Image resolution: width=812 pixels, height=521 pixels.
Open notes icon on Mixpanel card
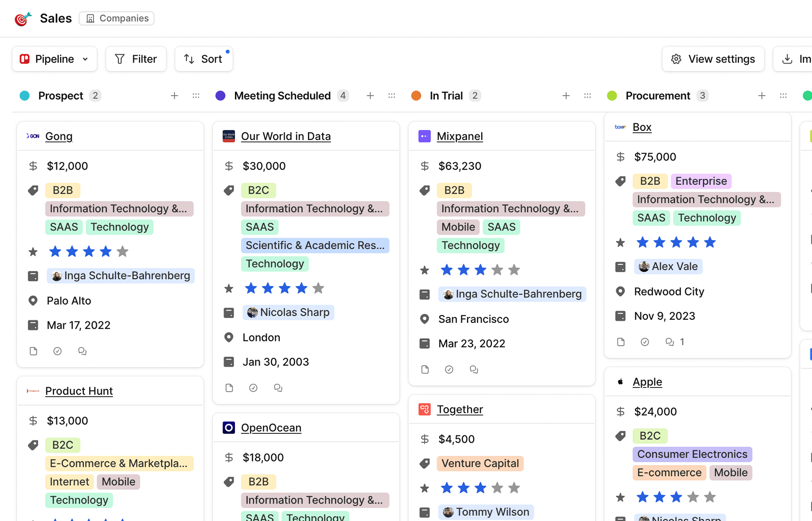425,369
